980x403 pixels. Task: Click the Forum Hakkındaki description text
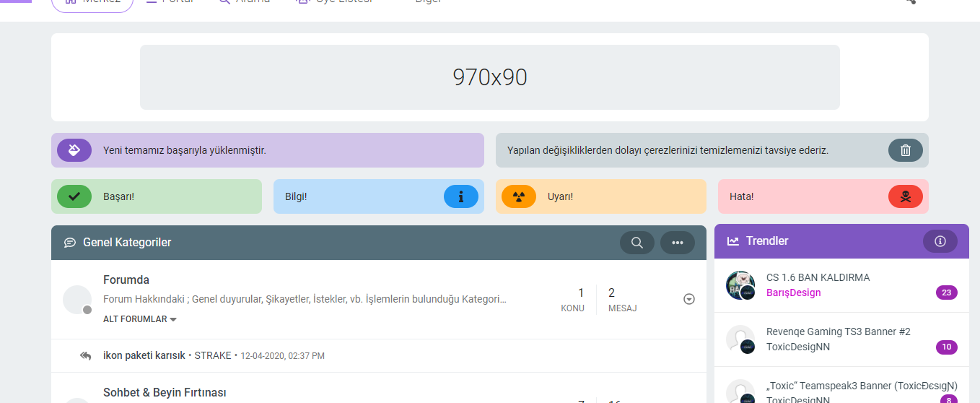pyautogui.click(x=305, y=299)
